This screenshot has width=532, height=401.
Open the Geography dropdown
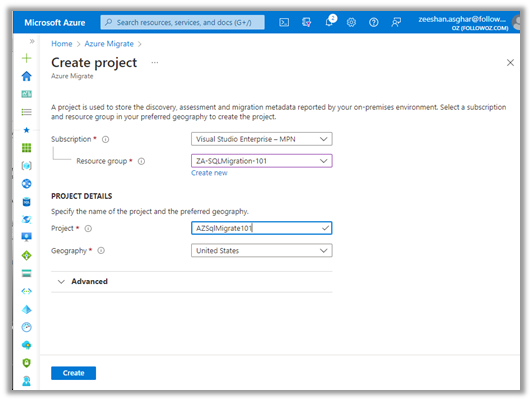click(x=262, y=250)
